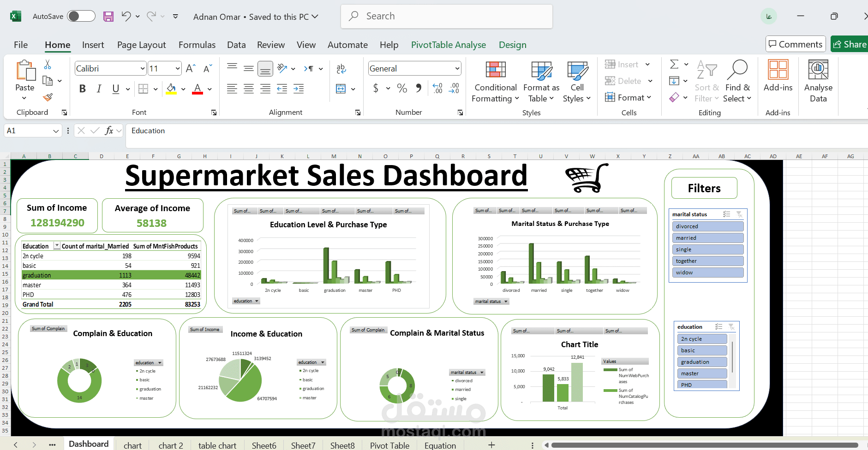Toggle the married slicer item
The height and width of the screenshot is (450, 868).
pyautogui.click(x=708, y=238)
